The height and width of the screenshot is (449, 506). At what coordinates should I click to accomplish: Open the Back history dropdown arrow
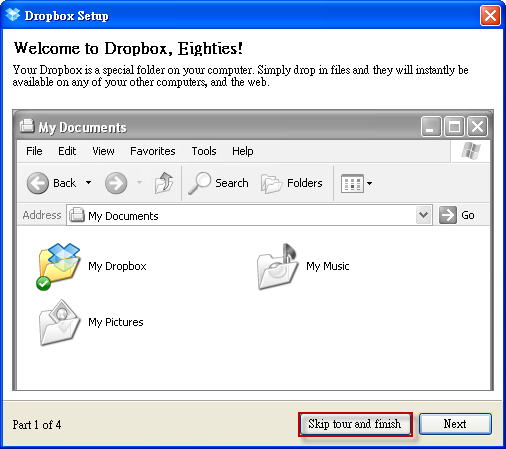[x=88, y=183]
